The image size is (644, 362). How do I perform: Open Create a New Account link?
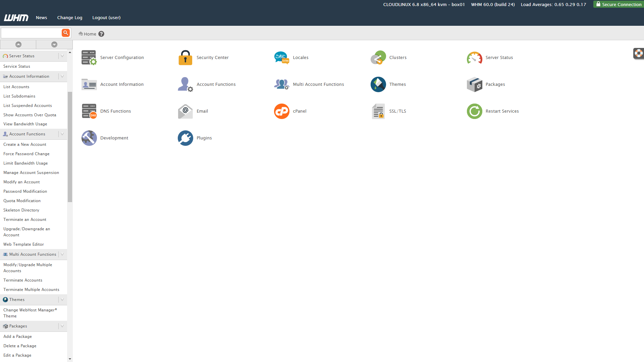[x=25, y=144]
